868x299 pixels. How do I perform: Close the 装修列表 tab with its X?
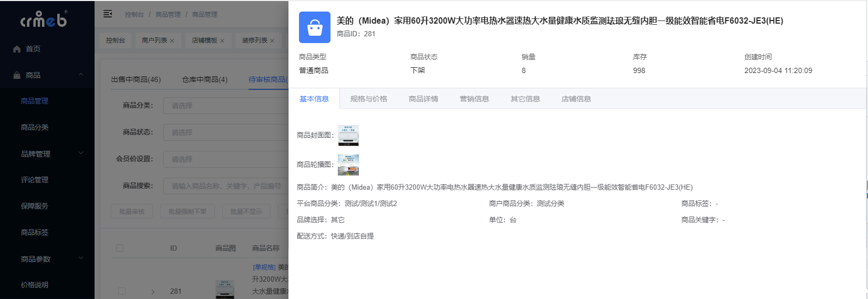pos(272,40)
